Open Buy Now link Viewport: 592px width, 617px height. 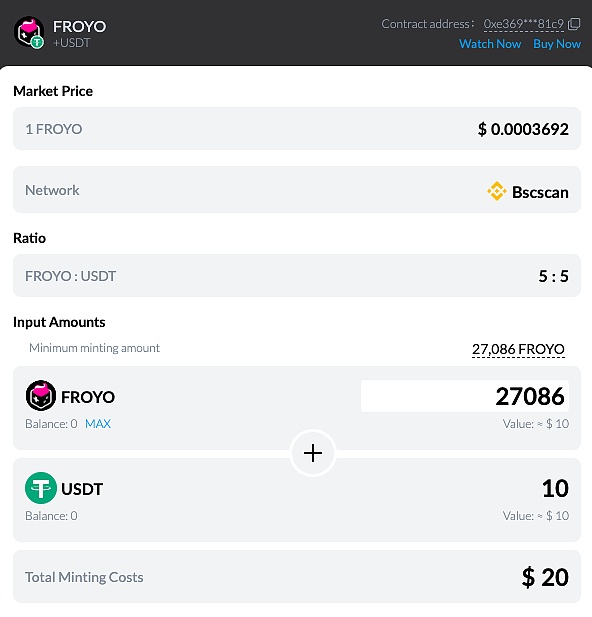[x=557, y=44]
